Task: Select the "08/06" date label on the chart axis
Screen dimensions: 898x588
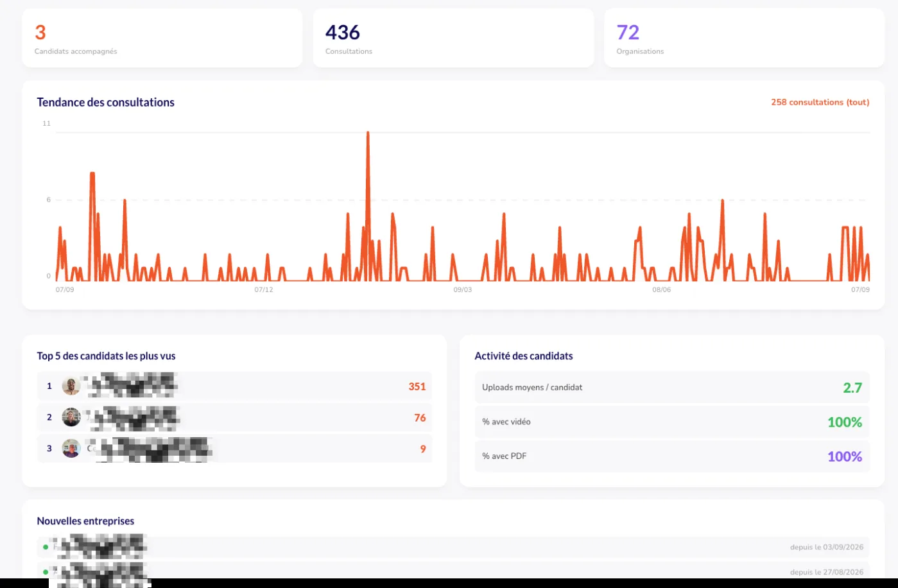Action: click(662, 290)
